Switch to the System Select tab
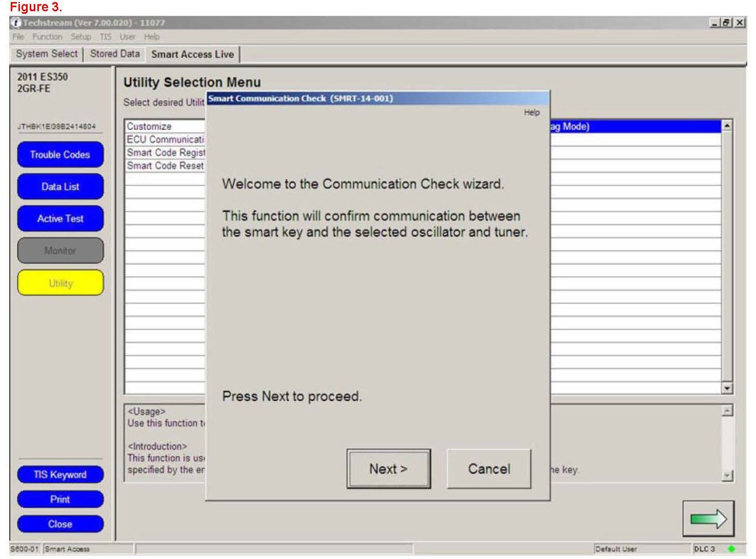 (x=47, y=54)
